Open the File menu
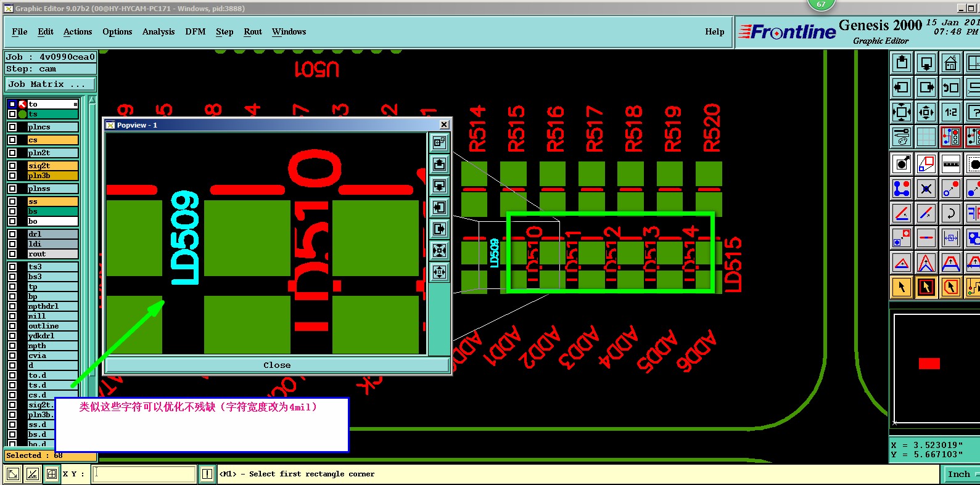 [x=20, y=31]
